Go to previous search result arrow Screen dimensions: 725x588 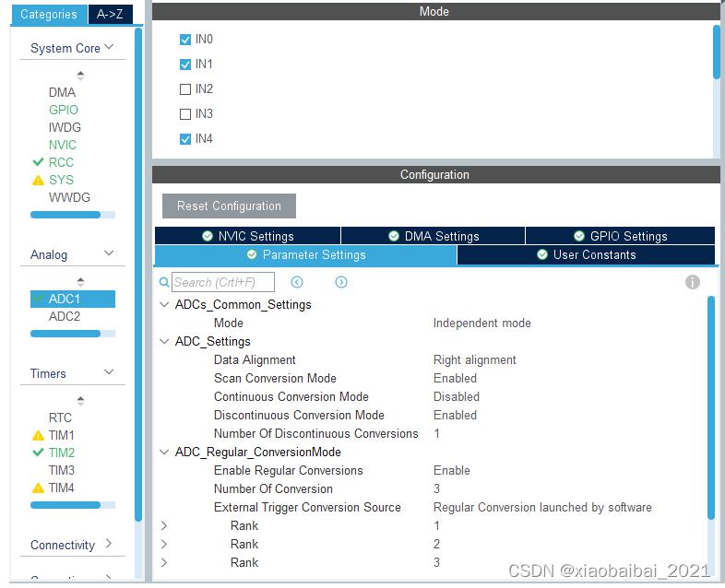[x=297, y=282]
